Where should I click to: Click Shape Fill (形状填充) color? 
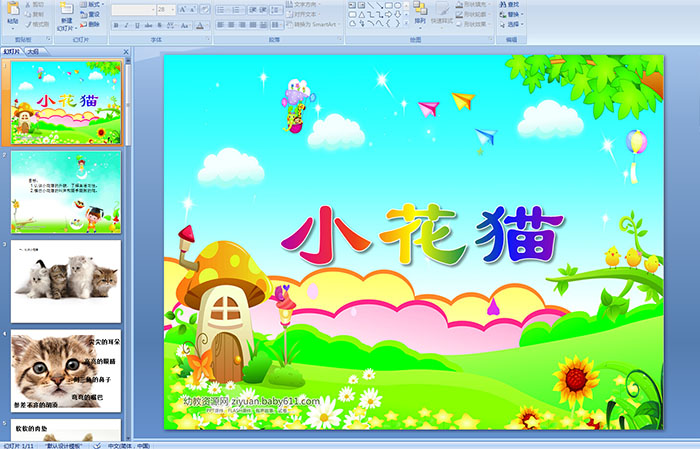coord(473,4)
